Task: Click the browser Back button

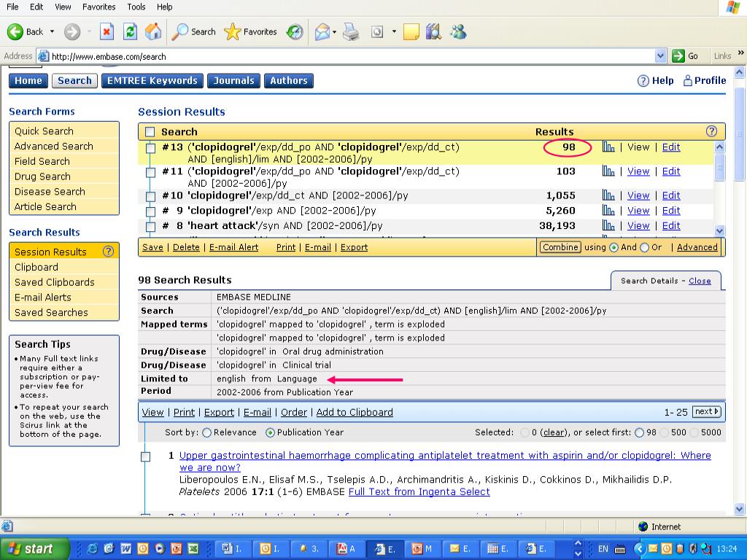Action: coord(25,32)
